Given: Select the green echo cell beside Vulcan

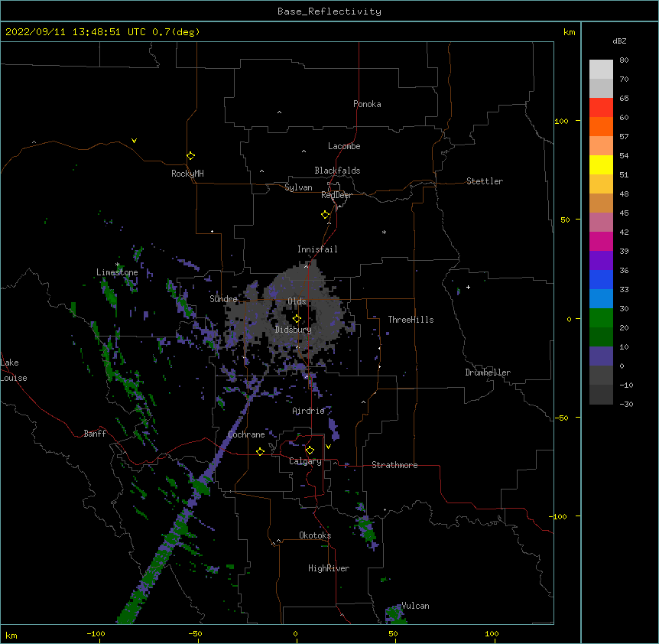Looking at the screenshot, I should click(x=394, y=613).
